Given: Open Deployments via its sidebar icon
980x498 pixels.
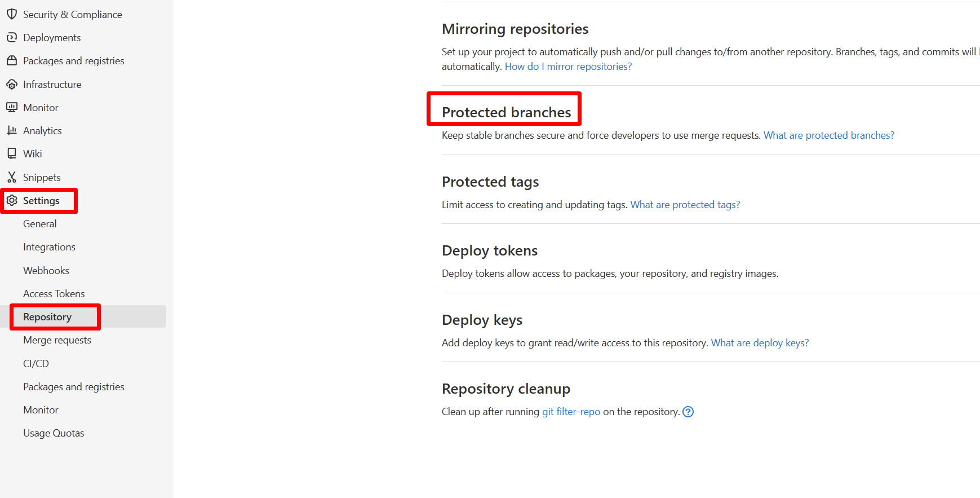Looking at the screenshot, I should point(12,37).
